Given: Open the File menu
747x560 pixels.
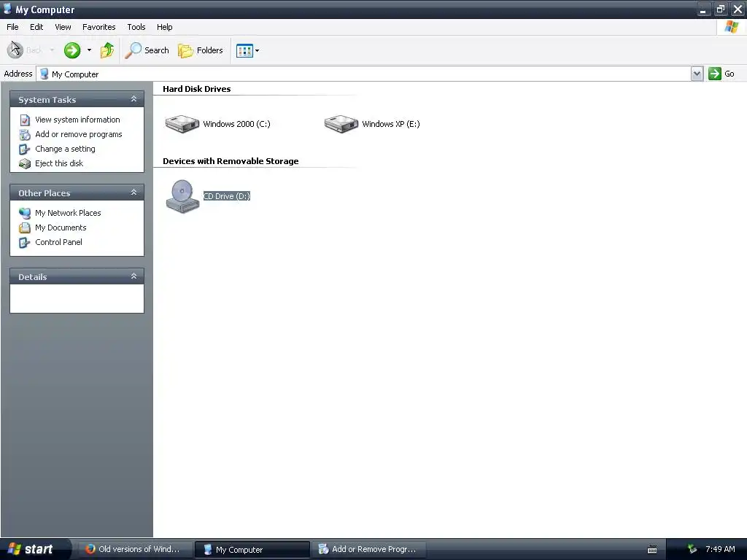Looking at the screenshot, I should [x=12, y=27].
